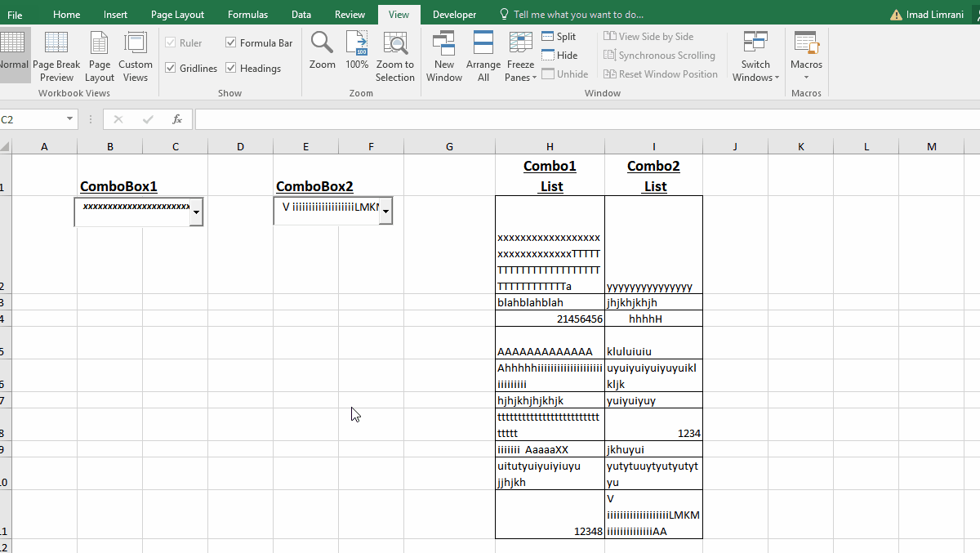Toggle the Gridlines checkbox off

pos(171,68)
